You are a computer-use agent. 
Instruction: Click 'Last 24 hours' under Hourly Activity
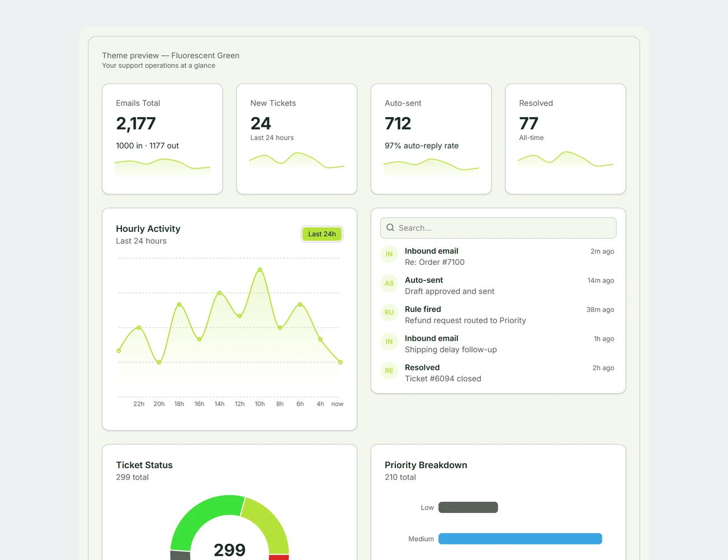pos(141,241)
